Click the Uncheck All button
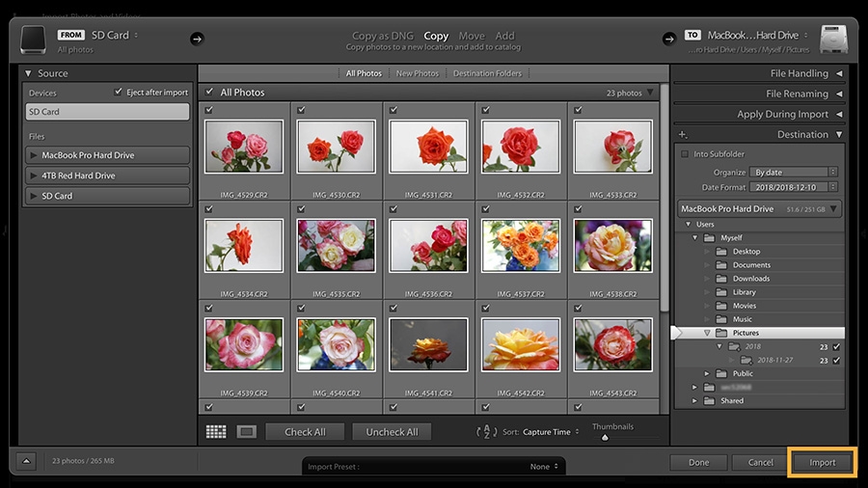Image resolution: width=868 pixels, height=488 pixels. pyautogui.click(x=392, y=431)
